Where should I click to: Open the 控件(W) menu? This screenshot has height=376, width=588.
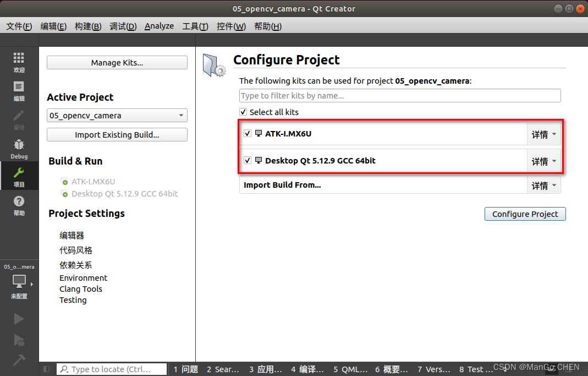point(231,26)
